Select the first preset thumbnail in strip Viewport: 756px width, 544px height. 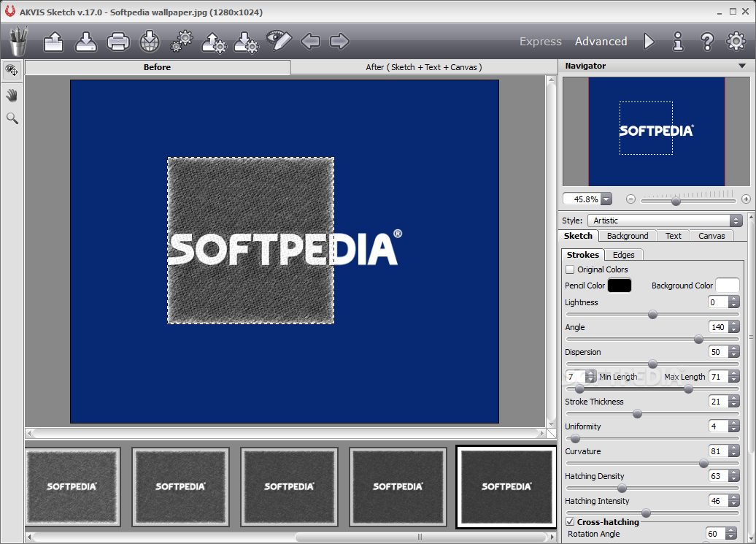(x=72, y=486)
